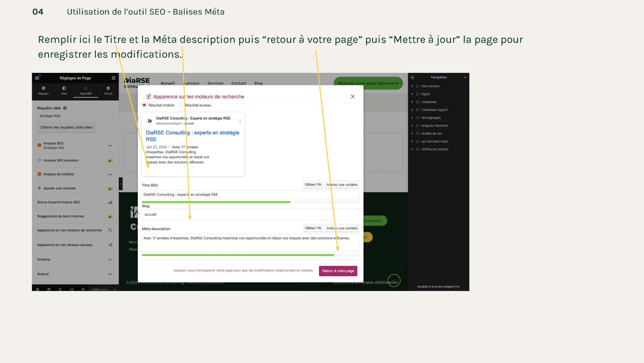Click Utiliser l'IA for Titre SEO
Image resolution: width=644 pixels, height=363 pixels.
[x=313, y=185]
